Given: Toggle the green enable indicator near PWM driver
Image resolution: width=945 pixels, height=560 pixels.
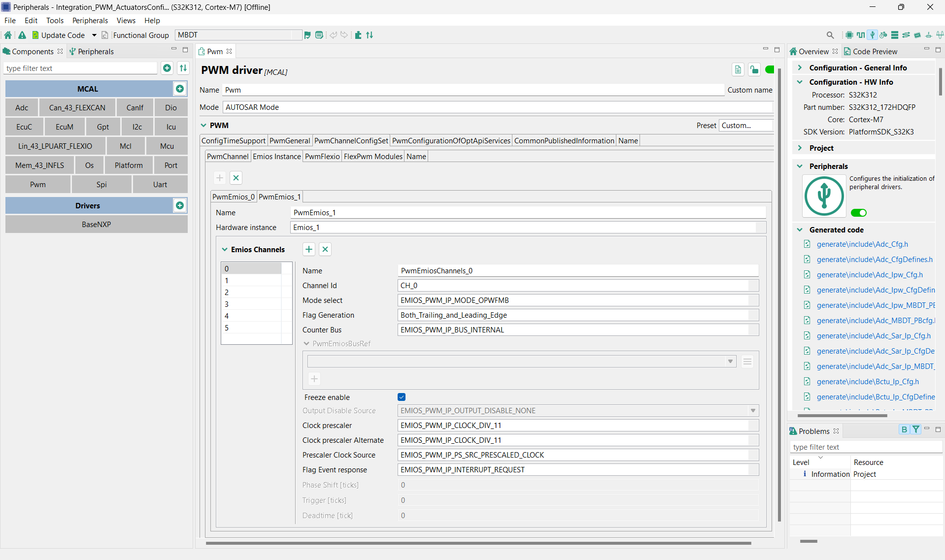Looking at the screenshot, I should coord(770,69).
